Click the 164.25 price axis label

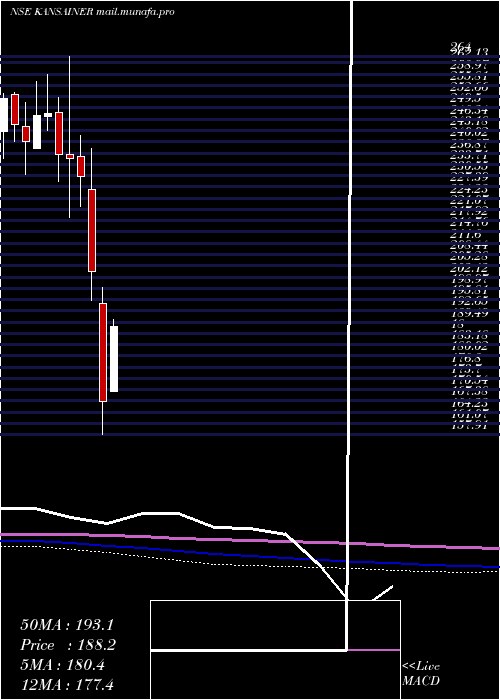click(x=468, y=402)
